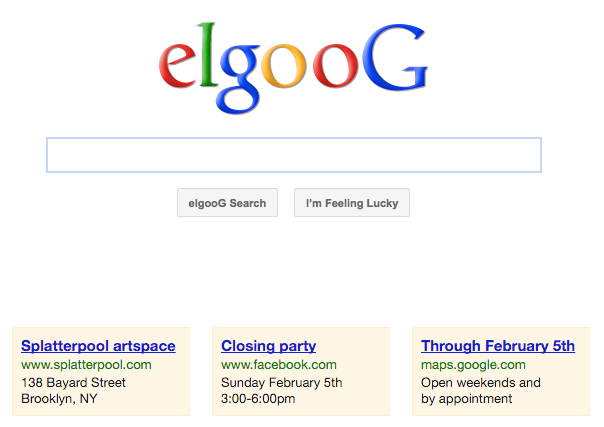Click the www.facebook.com green URL
Viewport: 604px width, 427px height.
279,365
